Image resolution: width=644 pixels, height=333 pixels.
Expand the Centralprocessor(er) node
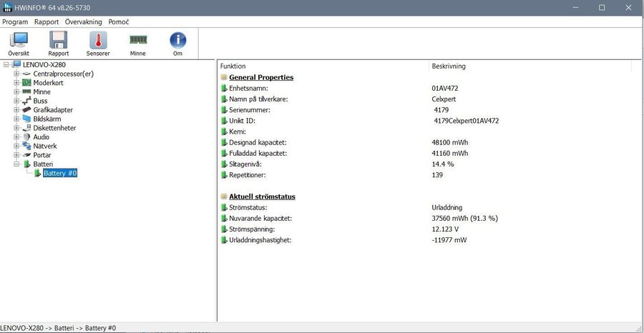pos(16,74)
